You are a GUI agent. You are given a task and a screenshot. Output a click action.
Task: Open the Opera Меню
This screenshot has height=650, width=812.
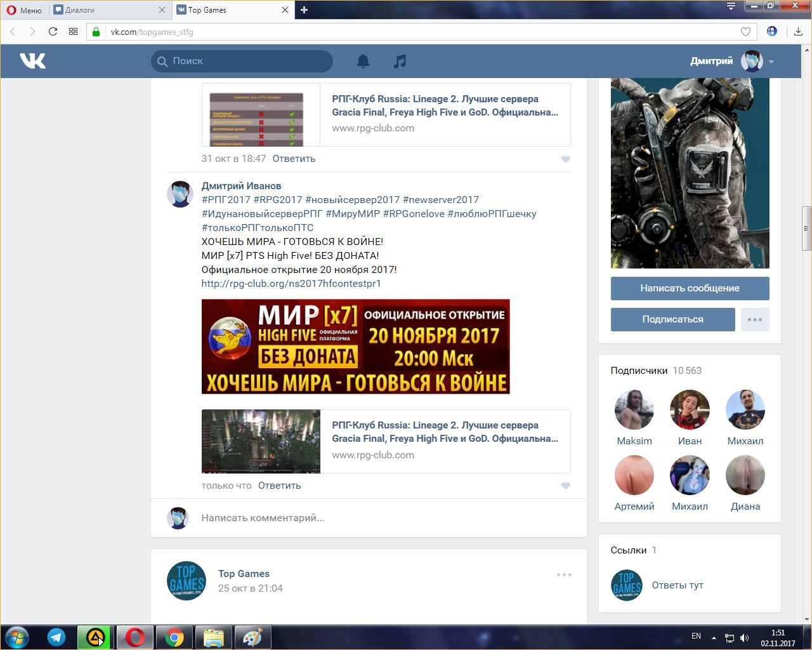tap(24, 10)
